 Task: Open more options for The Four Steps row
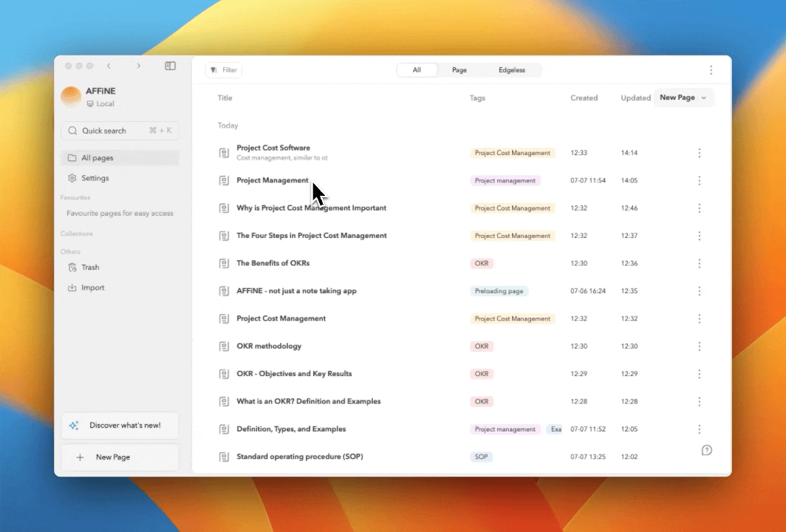(700, 236)
